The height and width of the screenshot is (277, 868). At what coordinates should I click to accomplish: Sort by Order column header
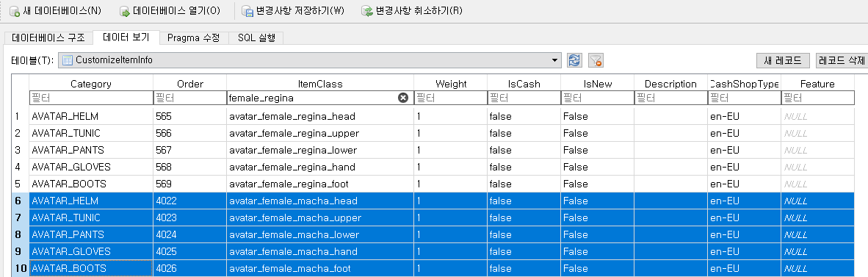[190, 84]
